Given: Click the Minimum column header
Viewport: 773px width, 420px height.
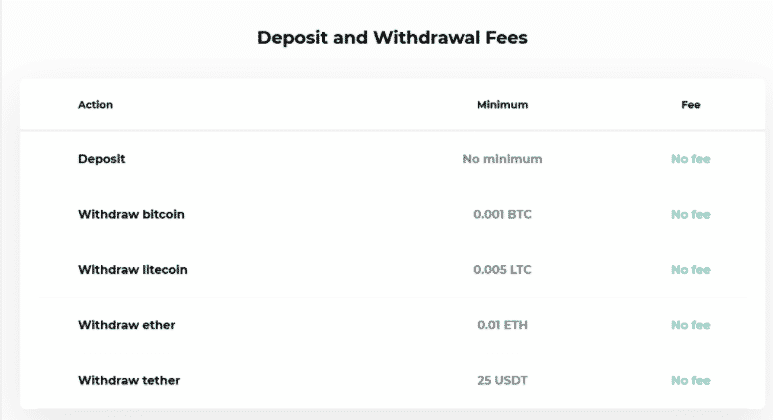Looking at the screenshot, I should click(502, 104).
